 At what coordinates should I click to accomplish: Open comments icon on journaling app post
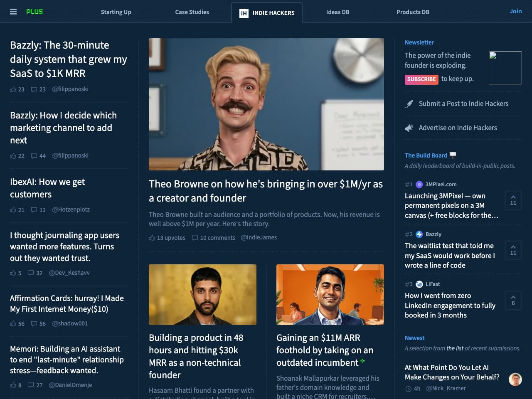point(31,273)
